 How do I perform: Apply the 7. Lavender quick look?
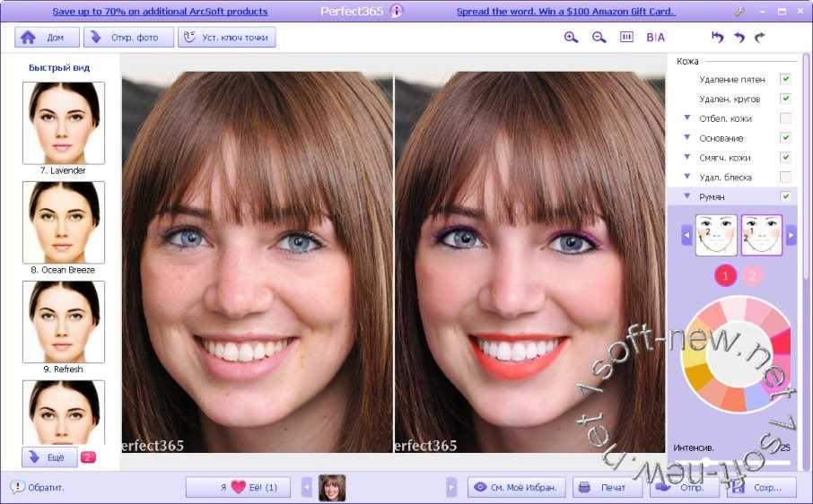(x=63, y=123)
